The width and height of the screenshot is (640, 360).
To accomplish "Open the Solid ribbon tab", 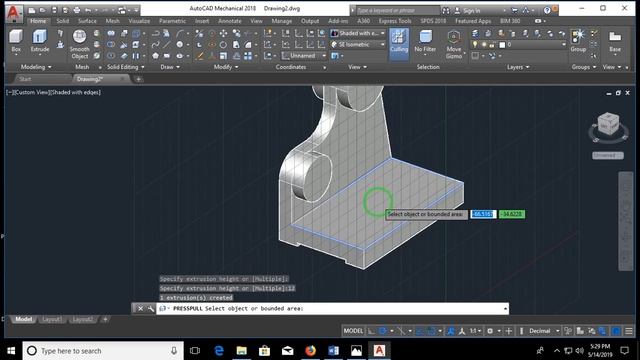I will point(62,21).
